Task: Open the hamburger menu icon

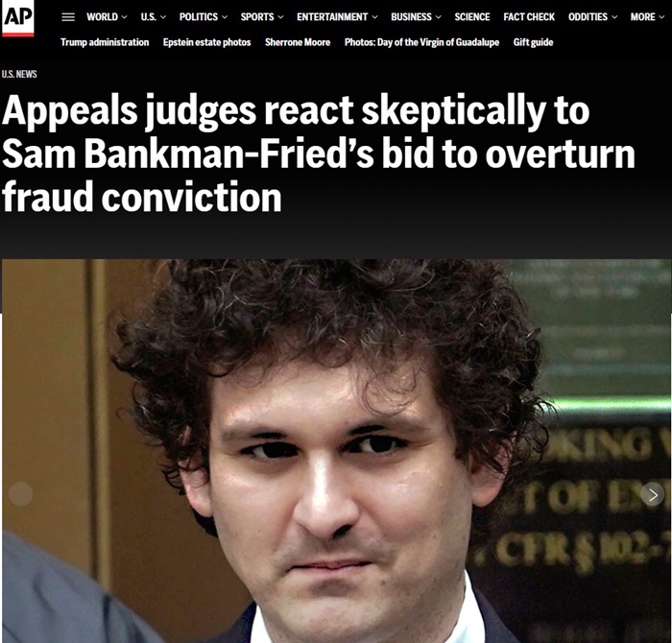Action: [x=68, y=17]
